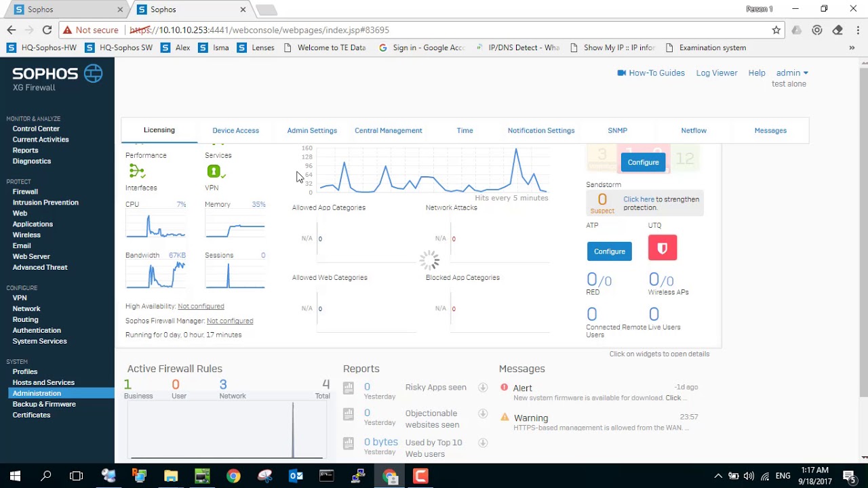Viewport: 868px width, 488px height.
Task: Expand the admin user dropdown
Action: (x=792, y=73)
